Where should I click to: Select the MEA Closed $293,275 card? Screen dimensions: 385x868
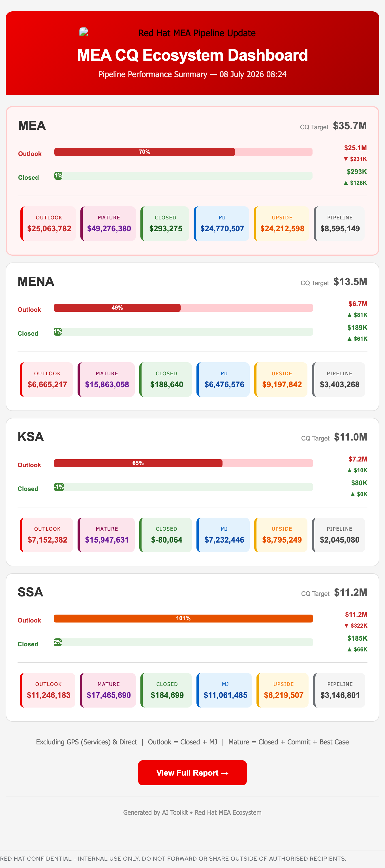pyautogui.click(x=165, y=224)
